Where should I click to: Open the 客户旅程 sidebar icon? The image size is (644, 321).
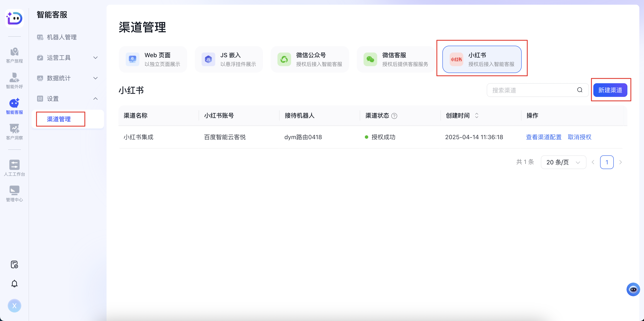[14, 55]
